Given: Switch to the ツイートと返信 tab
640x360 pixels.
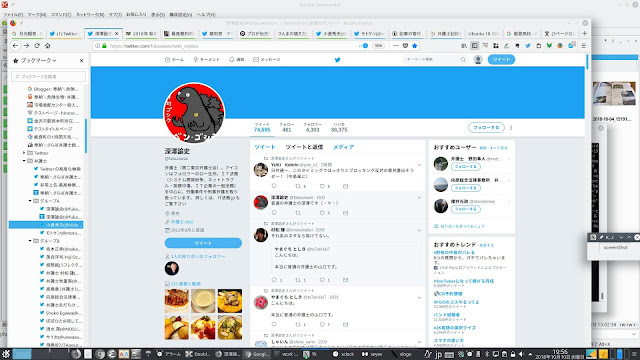Looking at the screenshot, I should tap(304, 147).
